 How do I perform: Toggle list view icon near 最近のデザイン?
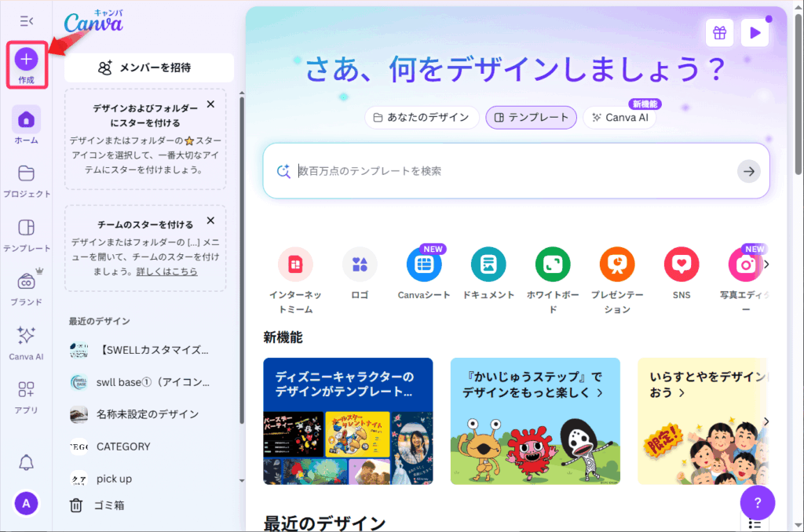point(755,524)
